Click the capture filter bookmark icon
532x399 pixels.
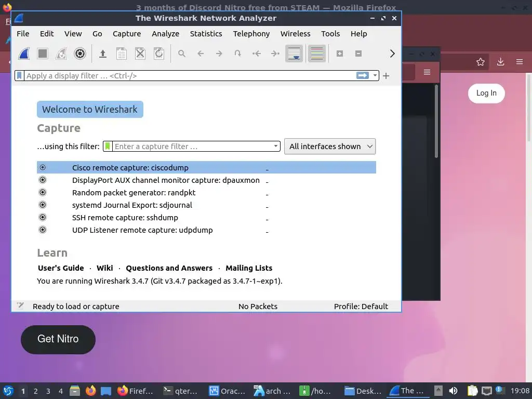[x=108, y=146]
